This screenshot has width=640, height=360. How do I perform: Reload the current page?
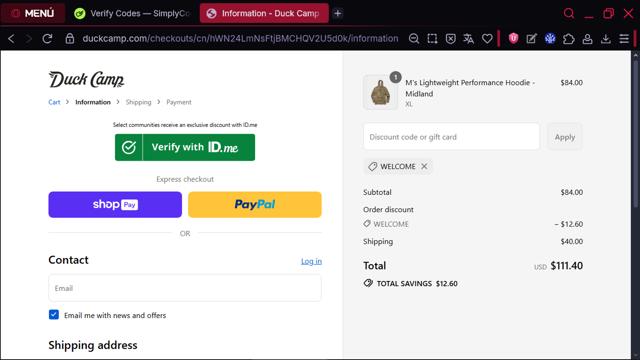47,39
